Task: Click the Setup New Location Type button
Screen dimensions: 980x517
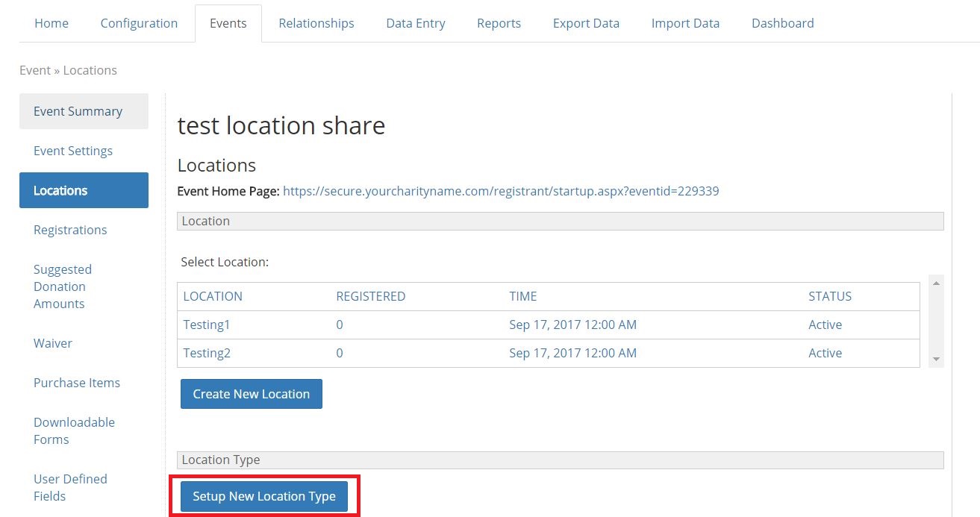Action: 264,496
